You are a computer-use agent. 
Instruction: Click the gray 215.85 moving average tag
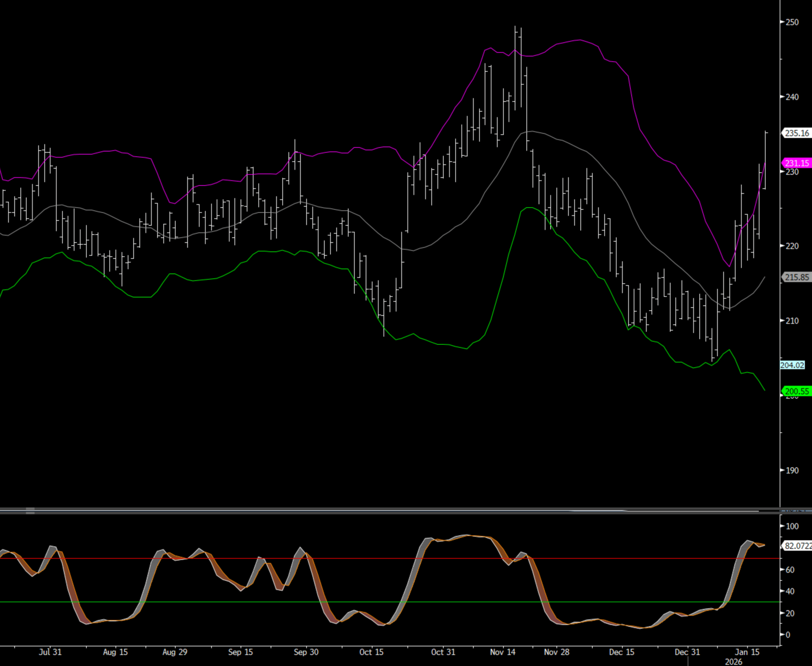pyautogui.click(x=797, y=277)
